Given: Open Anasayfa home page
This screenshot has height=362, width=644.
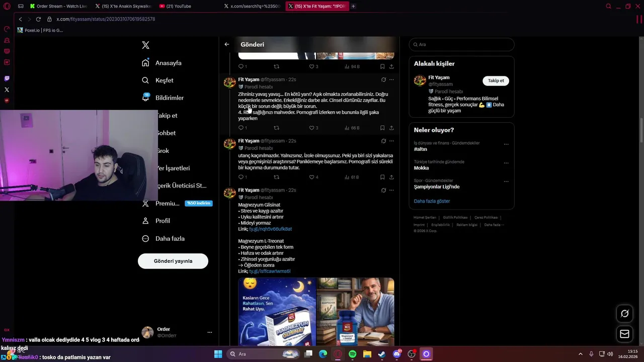Looking at the screenshot, I should click(162, 63).
